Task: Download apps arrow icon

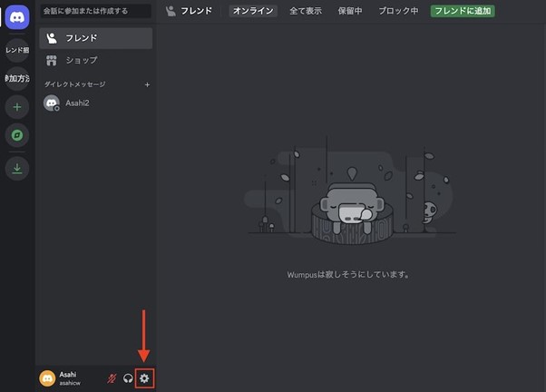Action: (17, 169)
